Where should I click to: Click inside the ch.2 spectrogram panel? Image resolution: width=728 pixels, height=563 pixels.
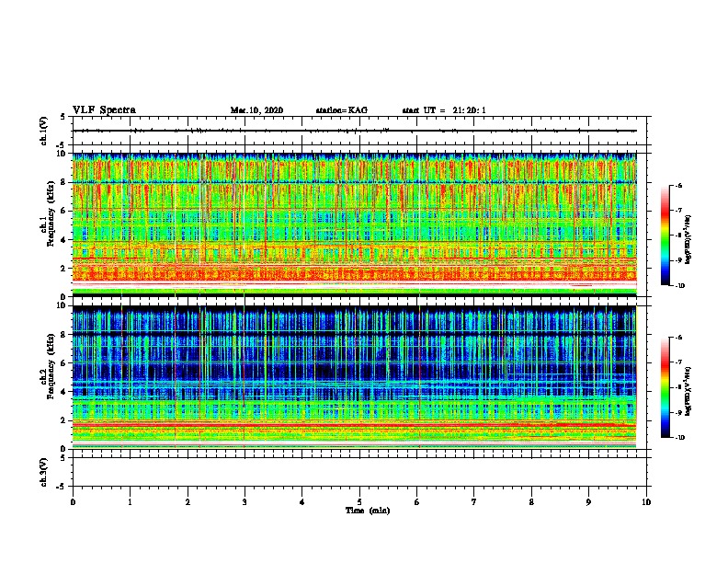(x=354, y=377)
